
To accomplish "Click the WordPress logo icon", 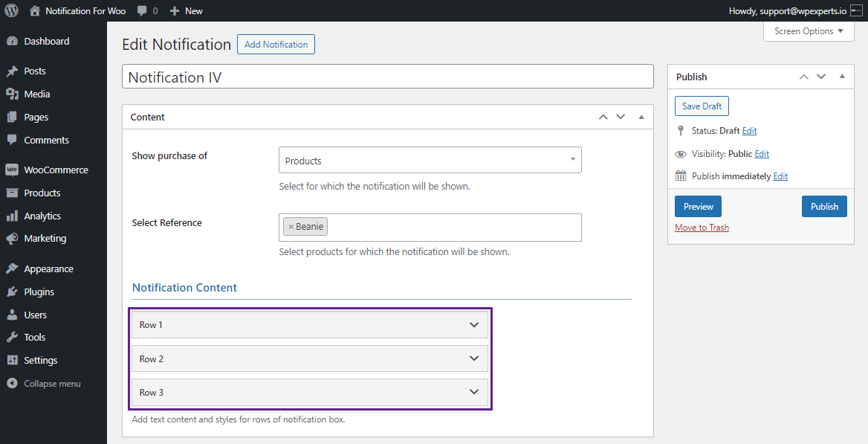I will pyautogui.click(x=11, y=10).
